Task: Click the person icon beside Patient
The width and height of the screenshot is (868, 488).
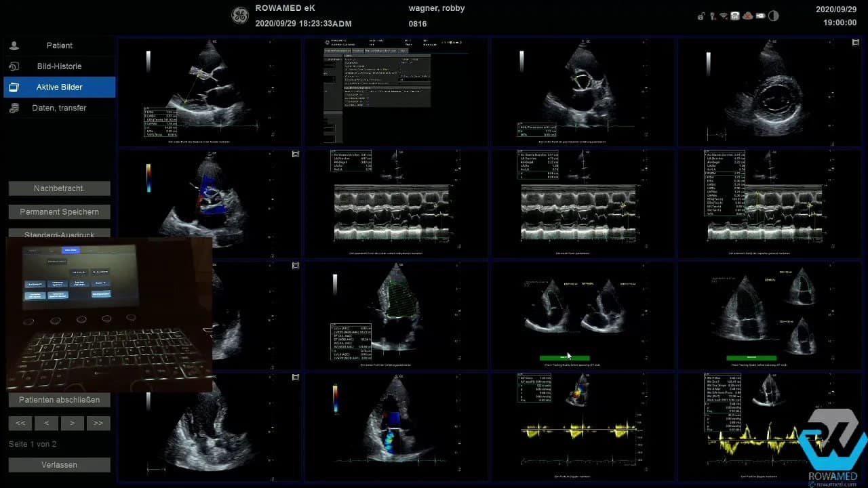Action: [x=14, y=45]
